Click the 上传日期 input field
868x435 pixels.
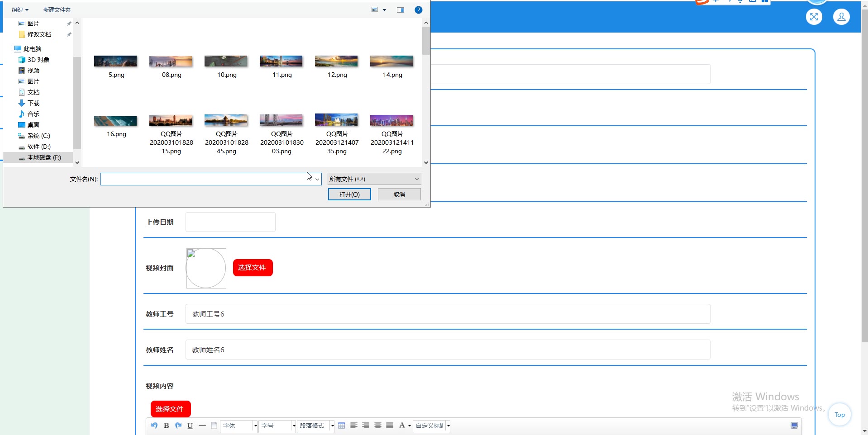pos(230,222)
